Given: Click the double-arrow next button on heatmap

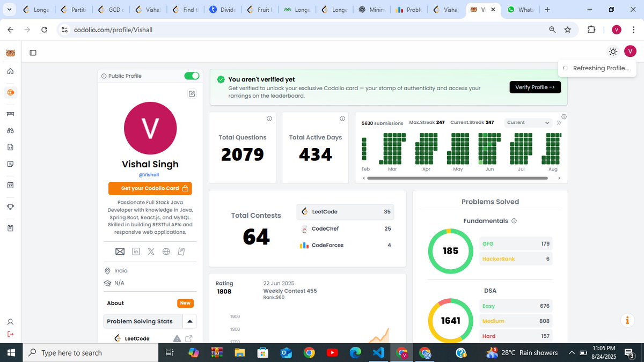Looking at the screenshot, I should pos(559,123).
